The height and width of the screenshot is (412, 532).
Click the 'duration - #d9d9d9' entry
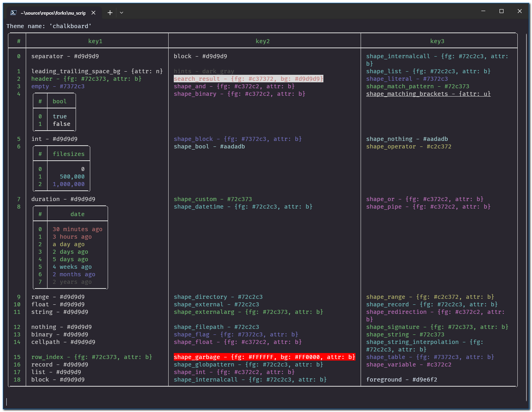coord(63,199)
